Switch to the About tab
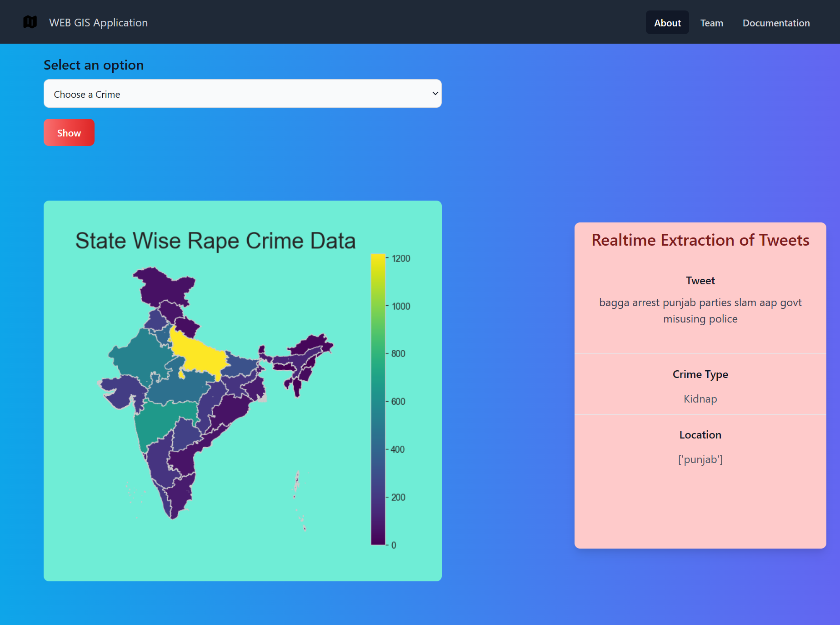The image size is (840, 625). pyautogui.click(x=667, y=22)
